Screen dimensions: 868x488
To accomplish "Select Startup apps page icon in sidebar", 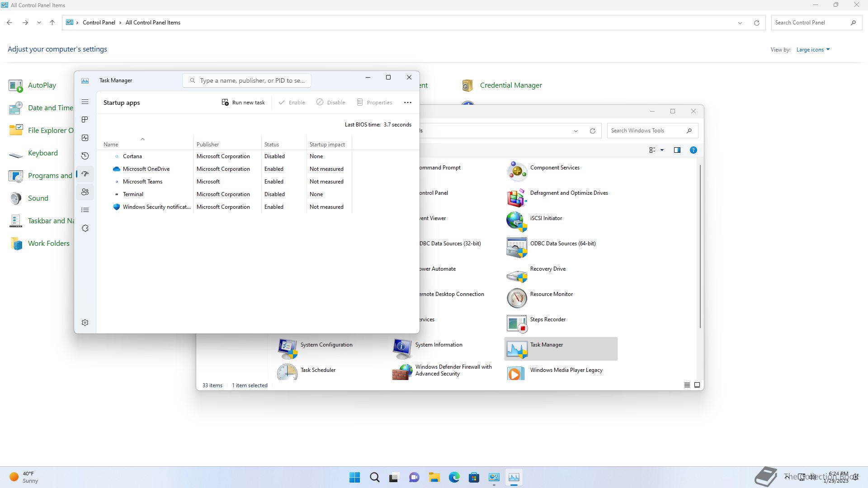I will click(85, 174).
